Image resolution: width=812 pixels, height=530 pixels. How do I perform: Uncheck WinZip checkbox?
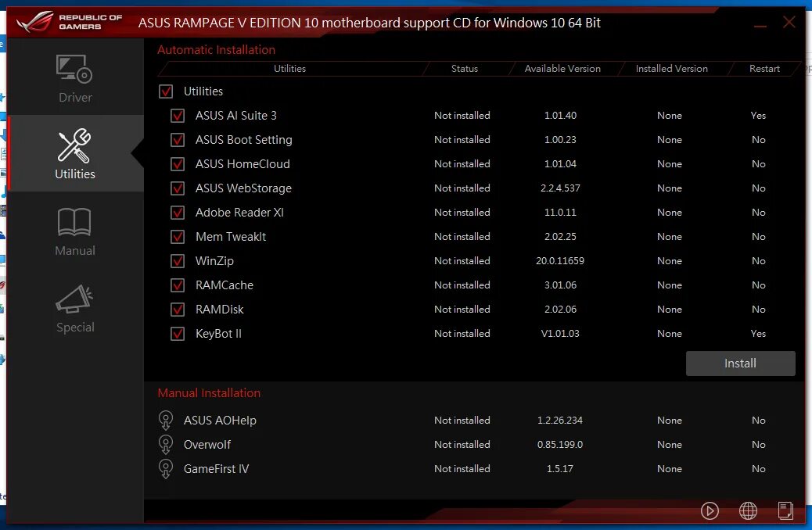coord(178,261)
